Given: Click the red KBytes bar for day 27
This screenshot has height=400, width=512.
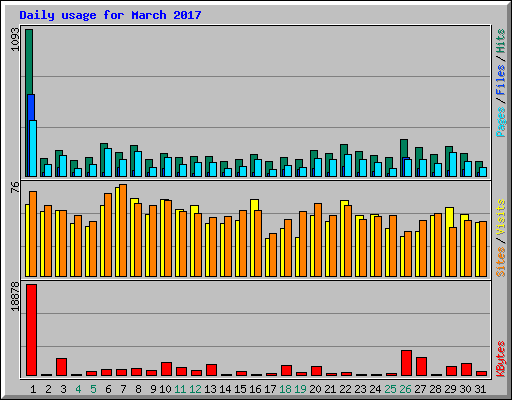Looking at the screenshot, I should 421,367.
